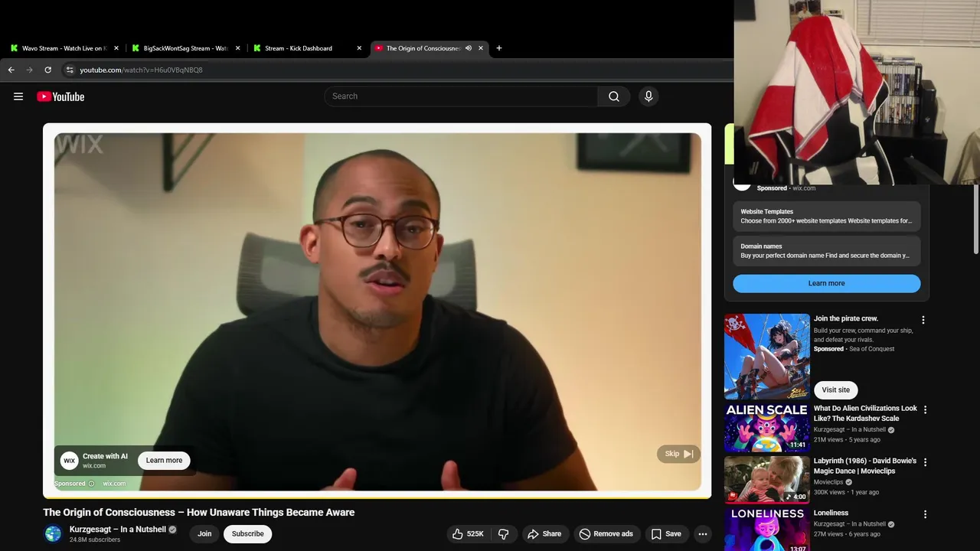
Task: Close the Origin of Consciousness tab
Action: click(x=481, y=48)
